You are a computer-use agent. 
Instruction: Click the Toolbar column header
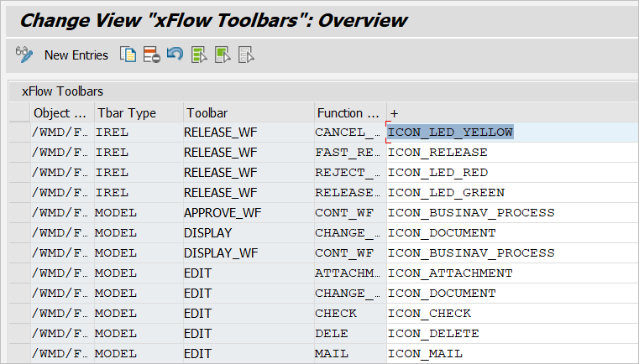pos(207,112)
